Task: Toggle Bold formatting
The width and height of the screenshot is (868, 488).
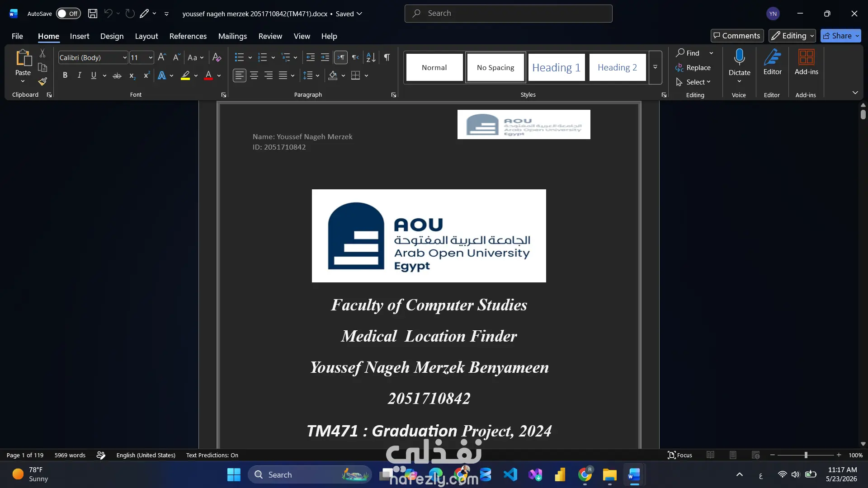Action: (65, 75)
